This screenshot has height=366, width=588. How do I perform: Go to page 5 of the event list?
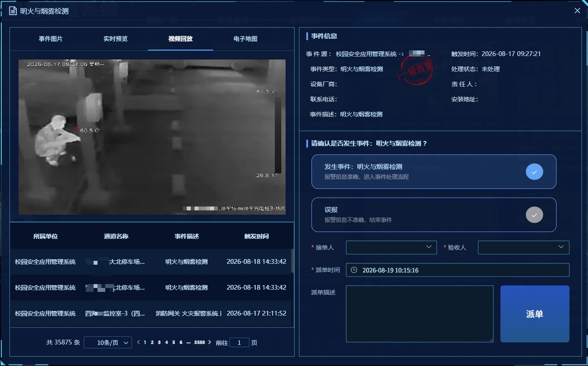coord(173,343)
